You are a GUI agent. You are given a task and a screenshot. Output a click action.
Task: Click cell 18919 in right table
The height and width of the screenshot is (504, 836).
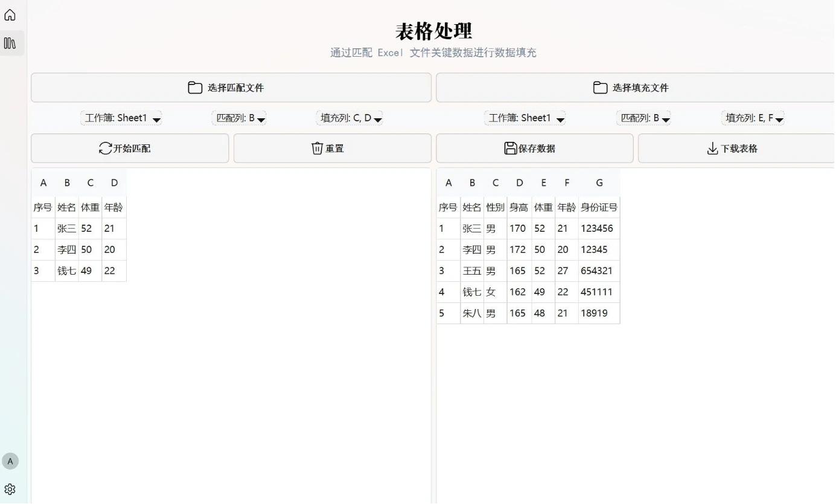[599, 313]
